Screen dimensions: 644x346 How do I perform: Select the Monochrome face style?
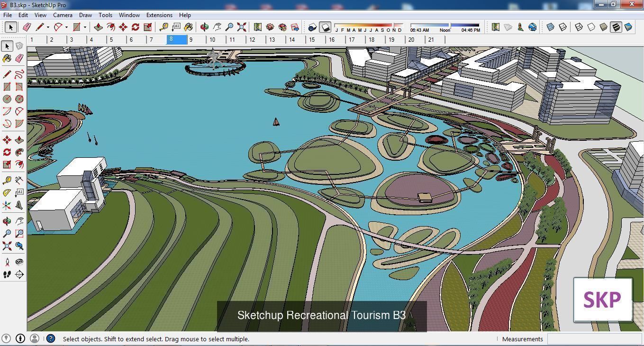628,27
